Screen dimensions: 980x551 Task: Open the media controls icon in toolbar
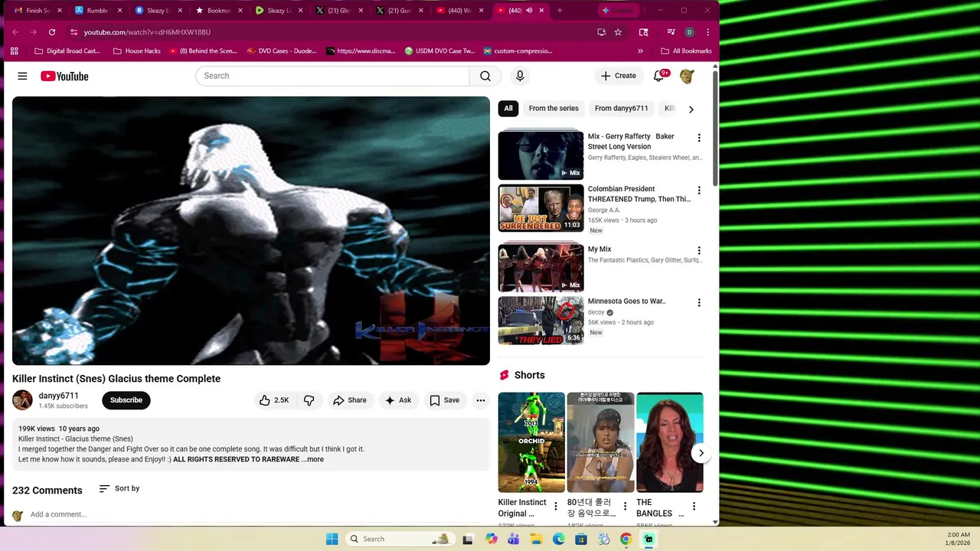pos(671,32)
